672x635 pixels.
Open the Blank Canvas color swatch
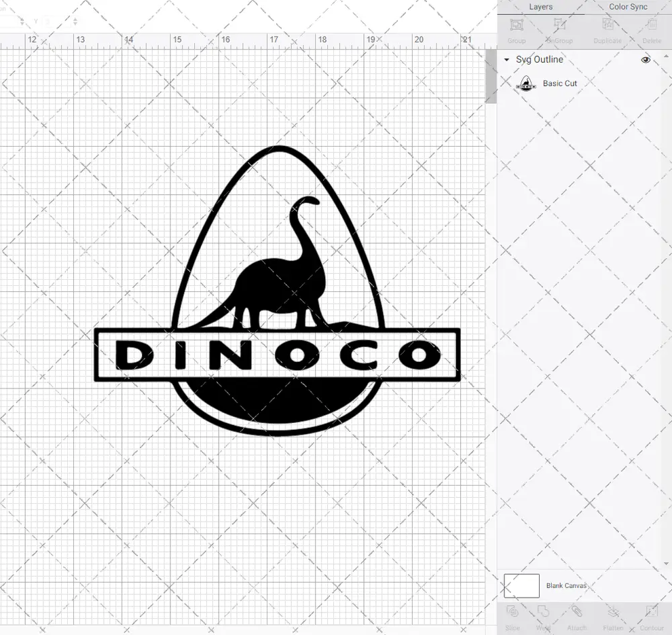click(x=521, y=585)
